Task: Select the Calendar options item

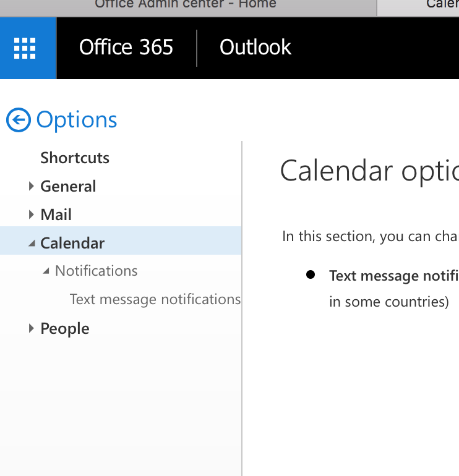Action: [72, 243]
